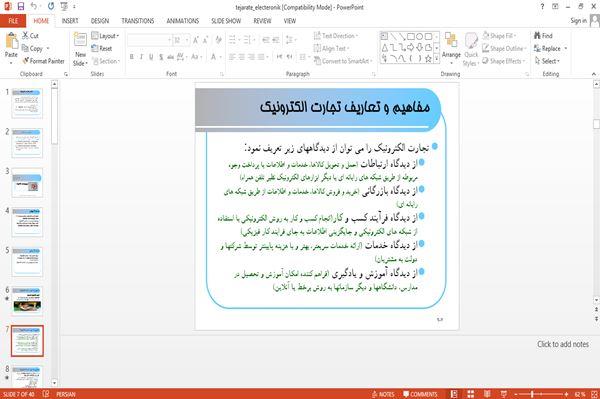Screen dimensions: 600x399
Task: Undo the last action
Action: pyautogui.click(x=34, y=6)
